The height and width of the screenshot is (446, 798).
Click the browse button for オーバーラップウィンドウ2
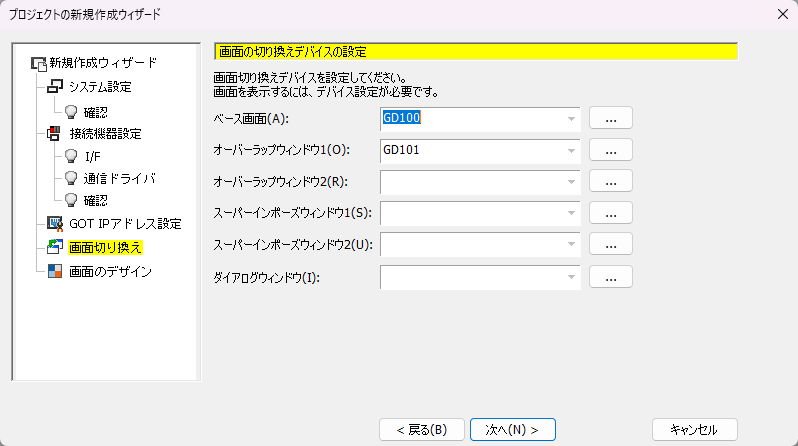click(610, 182)
